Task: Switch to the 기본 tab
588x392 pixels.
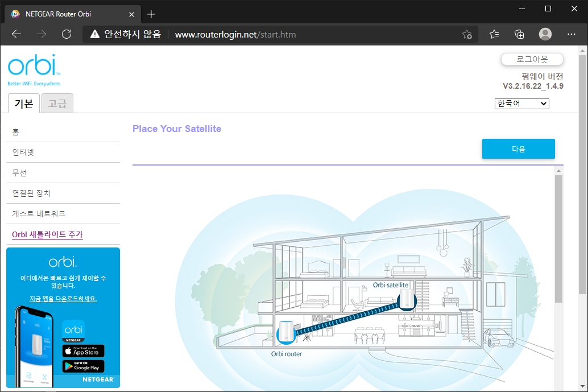Action: click(x=24, y=103)
